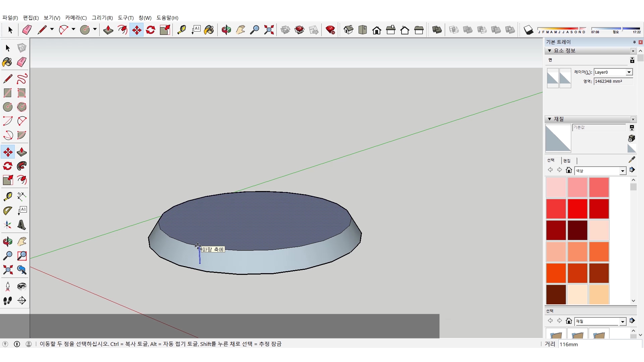Image resolution: width=644 pixels, height=362 pixels.
Task: Select the Rotate tool in left toolbar
Action: click(x=7, y=166)
